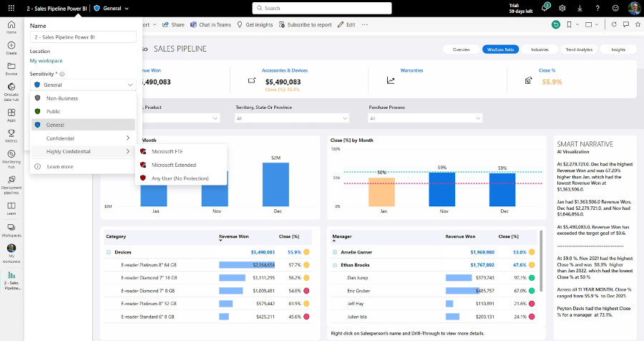
Task: Open help question mark icon
Action: click(x=597, y=8)
